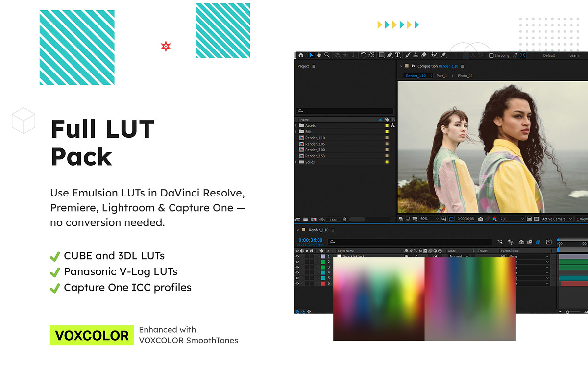
Task: Open the 50% magnification dropdown
Action: point(429,219)
